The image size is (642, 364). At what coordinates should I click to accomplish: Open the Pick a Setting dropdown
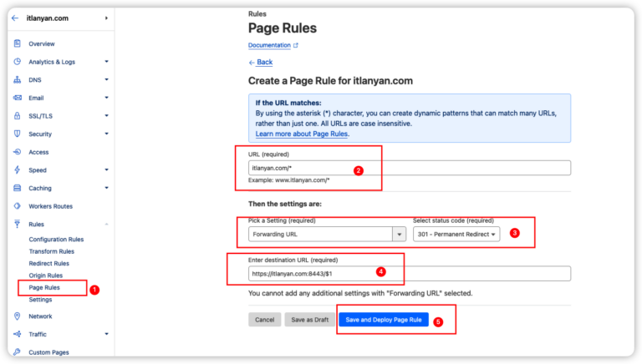click(321, 235)
